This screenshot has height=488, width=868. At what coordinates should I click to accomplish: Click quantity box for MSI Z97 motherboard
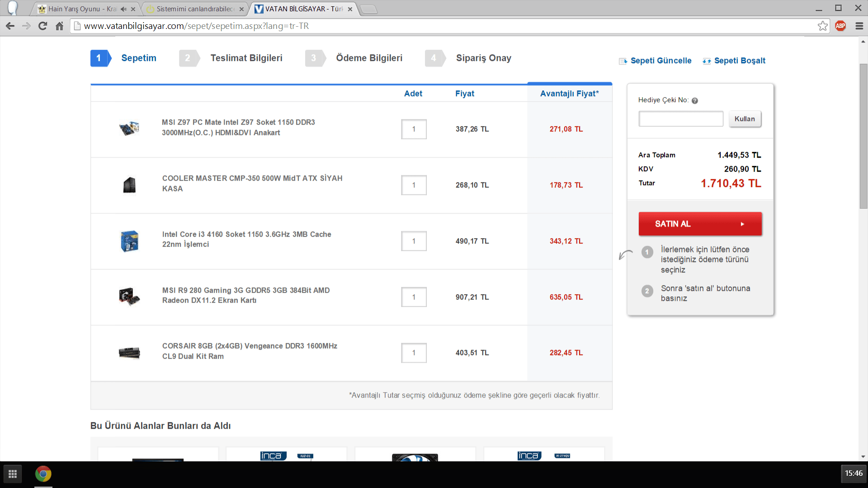point(413,129)
